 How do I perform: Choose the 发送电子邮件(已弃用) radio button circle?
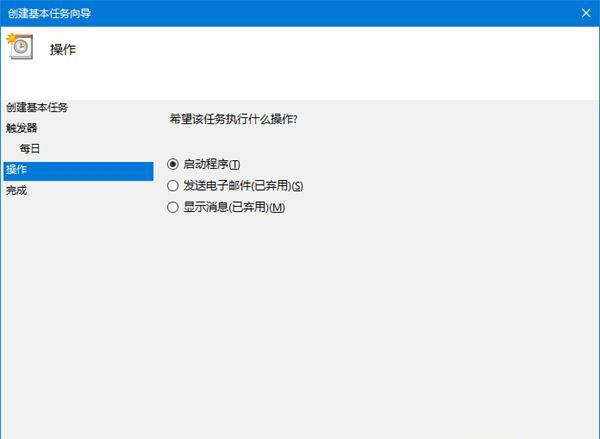click(173, 185)
